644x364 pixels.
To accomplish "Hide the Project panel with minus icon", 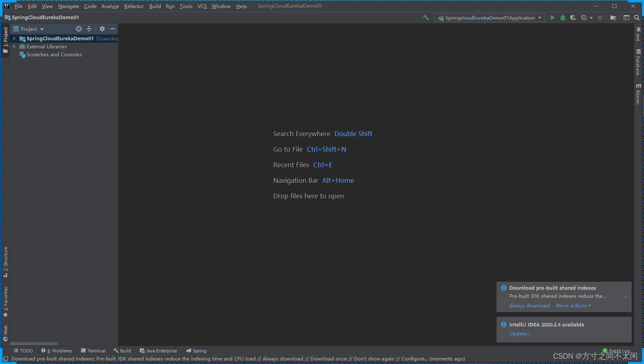I will tap(113, 29).
